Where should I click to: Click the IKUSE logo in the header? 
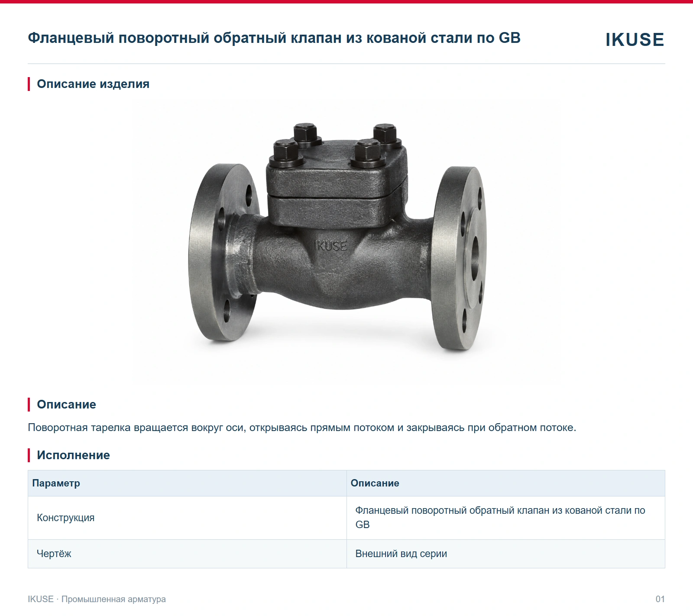click(x=635, y=39)
